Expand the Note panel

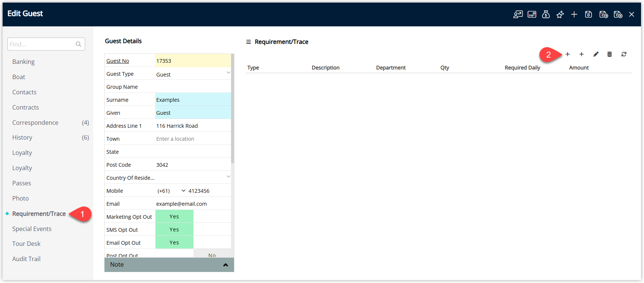[x=169, y=265]
